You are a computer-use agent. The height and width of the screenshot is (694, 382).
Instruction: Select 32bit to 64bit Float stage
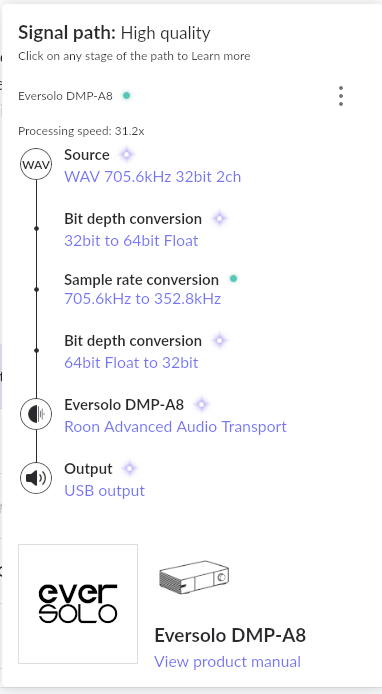131,240
